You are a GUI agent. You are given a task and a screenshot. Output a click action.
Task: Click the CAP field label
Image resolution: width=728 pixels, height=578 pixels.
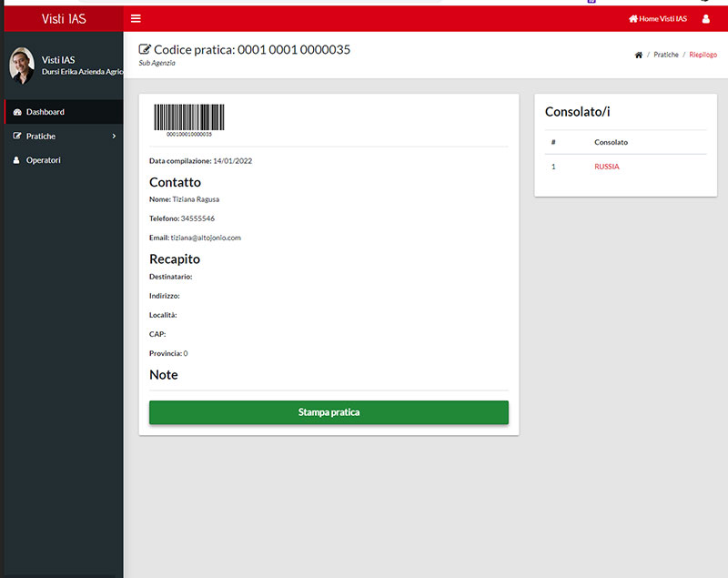[157, 334]
